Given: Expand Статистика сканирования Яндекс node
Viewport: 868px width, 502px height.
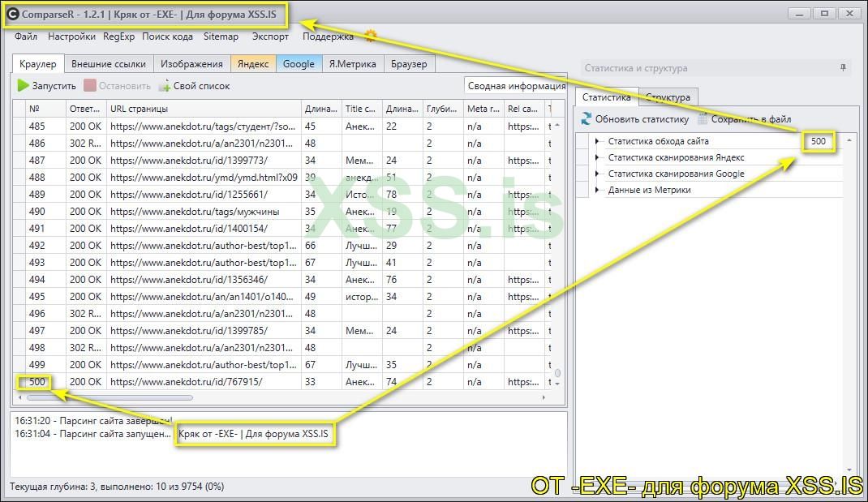Looking at the screenshot, I should tap(597, 157).
